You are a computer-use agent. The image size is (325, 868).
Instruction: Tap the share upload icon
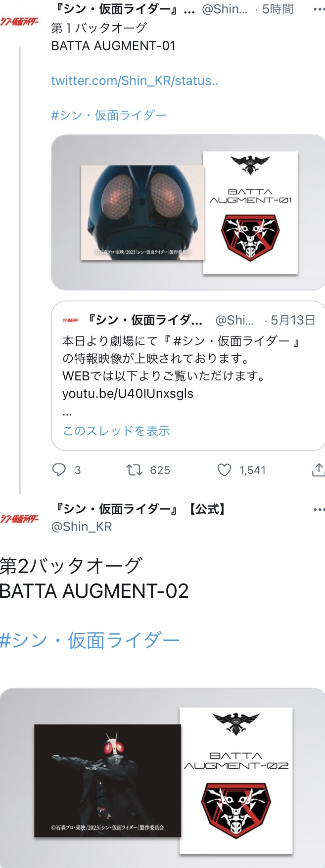319,470
